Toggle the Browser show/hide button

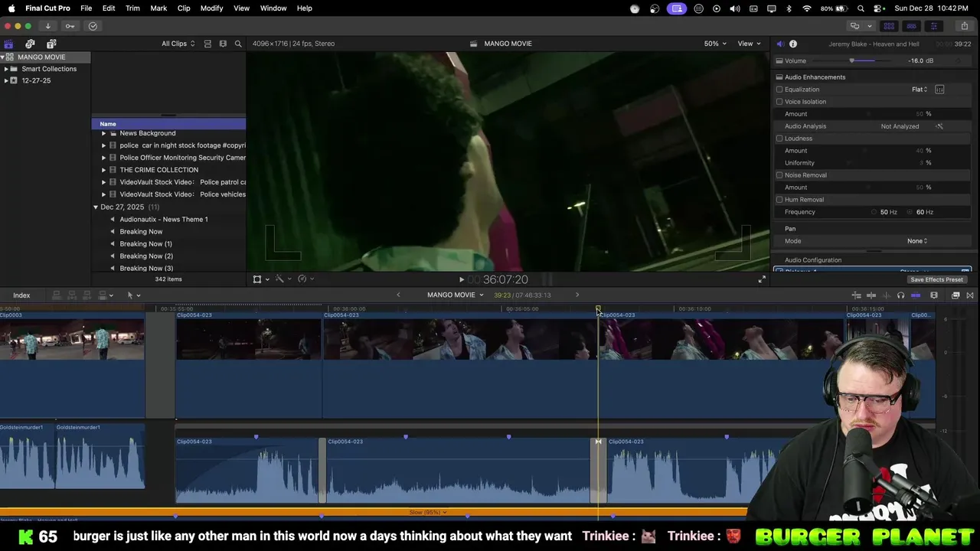pos(889,26)
